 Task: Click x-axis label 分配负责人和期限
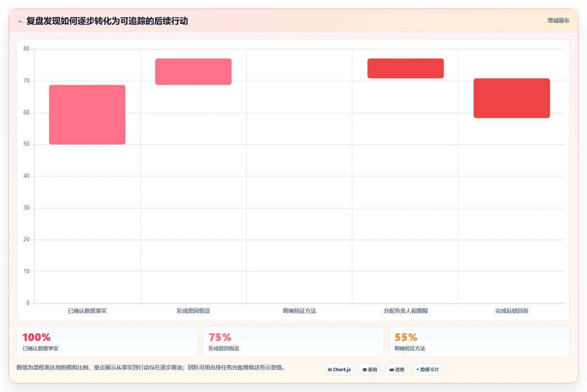pos(406,311)
